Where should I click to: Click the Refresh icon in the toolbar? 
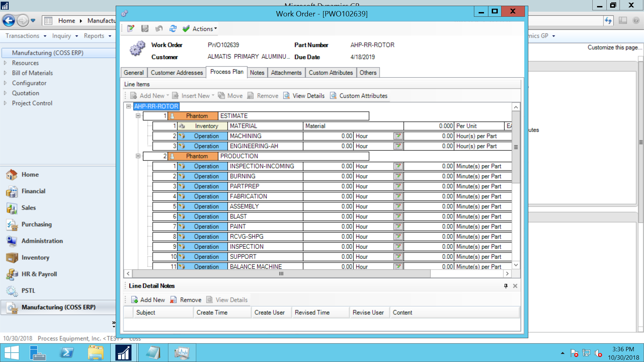(x=173, y=29)
